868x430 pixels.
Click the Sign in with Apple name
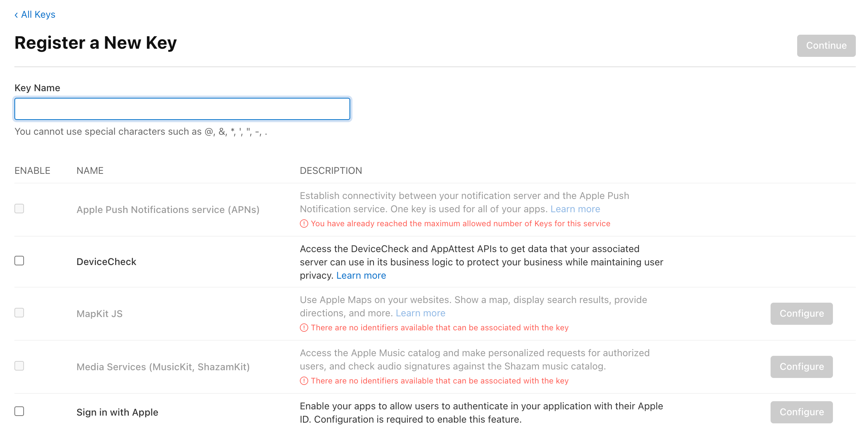(117, 412)
